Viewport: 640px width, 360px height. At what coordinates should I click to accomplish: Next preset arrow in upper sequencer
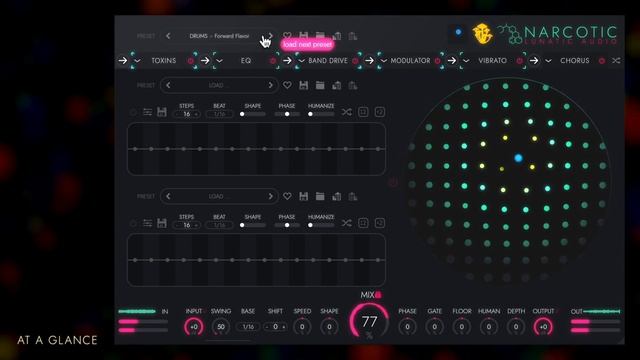point(270,85)
